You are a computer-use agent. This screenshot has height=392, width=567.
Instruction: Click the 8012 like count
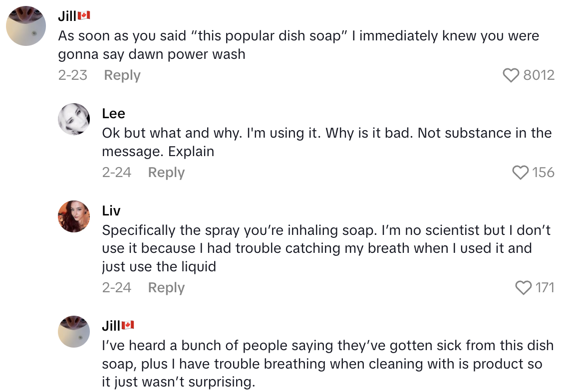click(541, 75)
